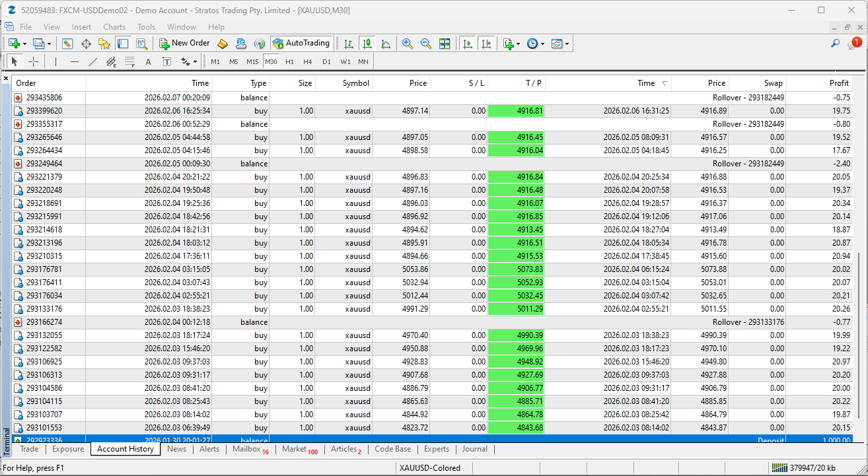
Task: Click a green T/P cell 4916.81
Action: coord(517,111)
